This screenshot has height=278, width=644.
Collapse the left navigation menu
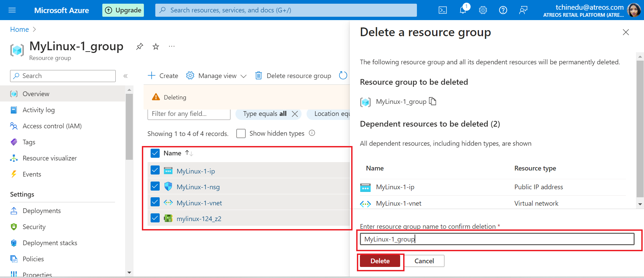[x=125, y=76]
